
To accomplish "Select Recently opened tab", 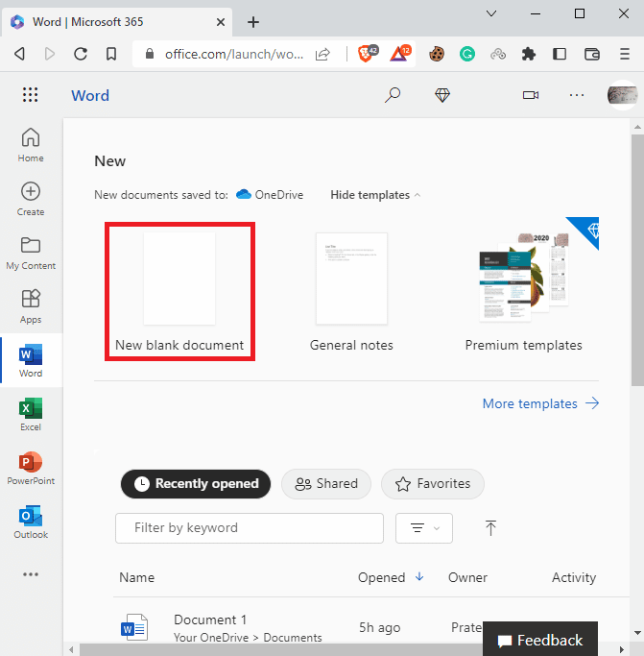I will [x=195, y=484].
